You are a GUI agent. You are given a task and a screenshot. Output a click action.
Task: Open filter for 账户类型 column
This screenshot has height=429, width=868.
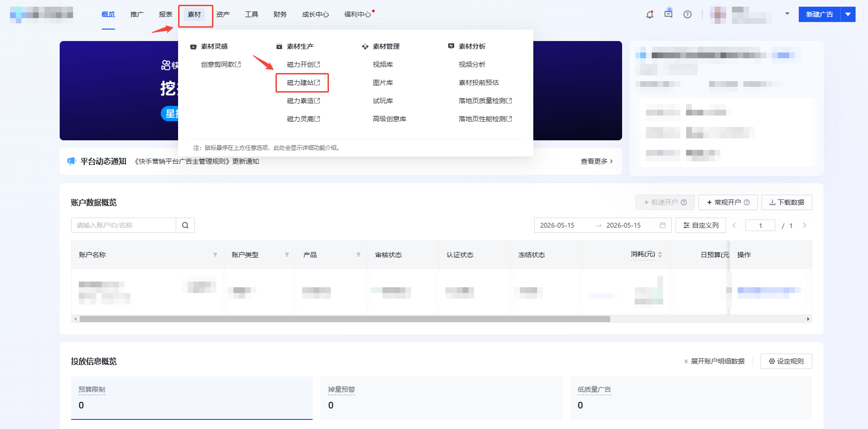click(x=287, y=255)
